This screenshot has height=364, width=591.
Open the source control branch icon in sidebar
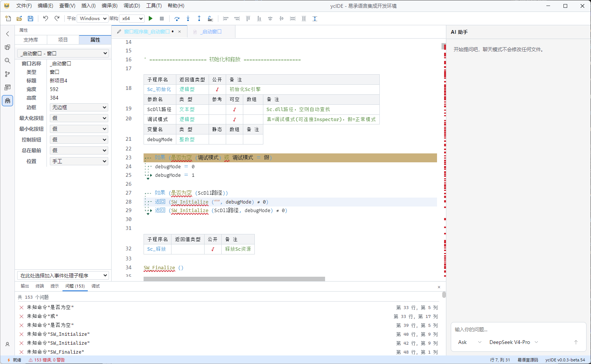[x=7, y=74]
